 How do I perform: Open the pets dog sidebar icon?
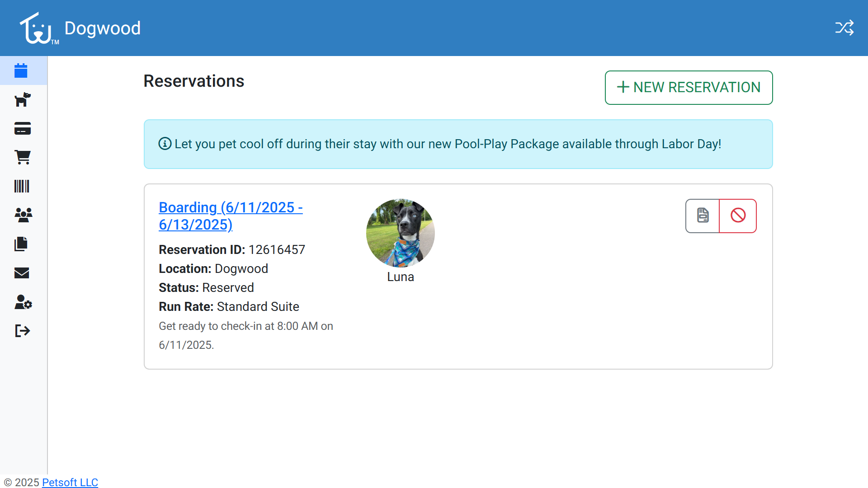click(22, 99)
